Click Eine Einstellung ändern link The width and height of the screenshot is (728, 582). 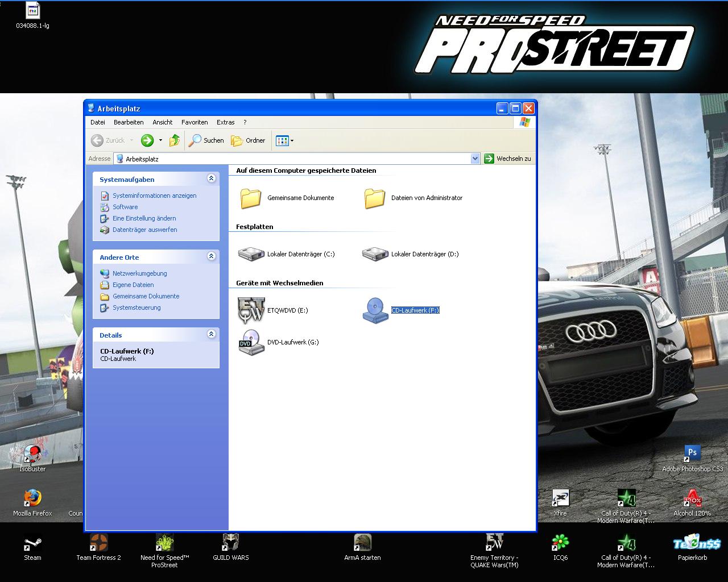pyautogui.click(x=144, y=218)
